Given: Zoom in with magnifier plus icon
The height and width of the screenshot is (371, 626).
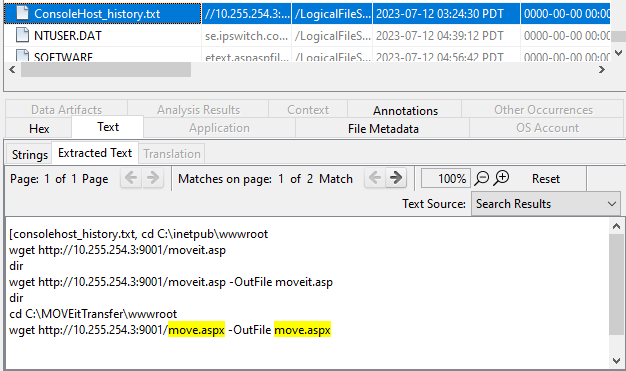Looking at the screenshot, I should point(501,178).
